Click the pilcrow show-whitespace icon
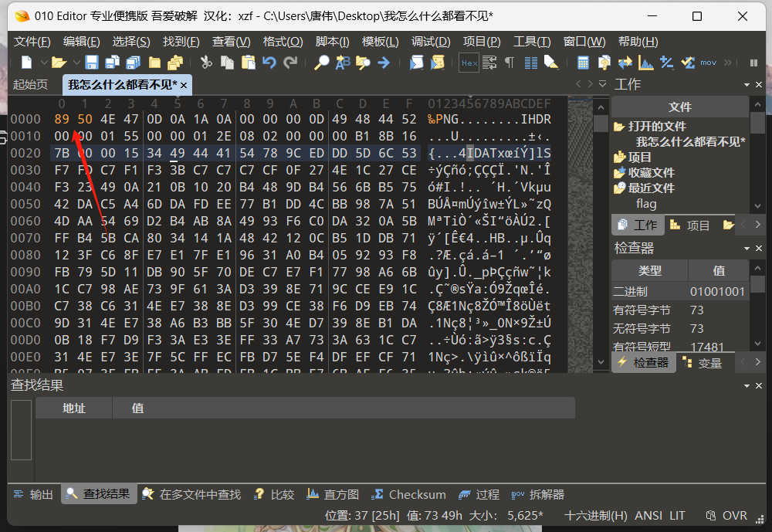 pos(510,63)
